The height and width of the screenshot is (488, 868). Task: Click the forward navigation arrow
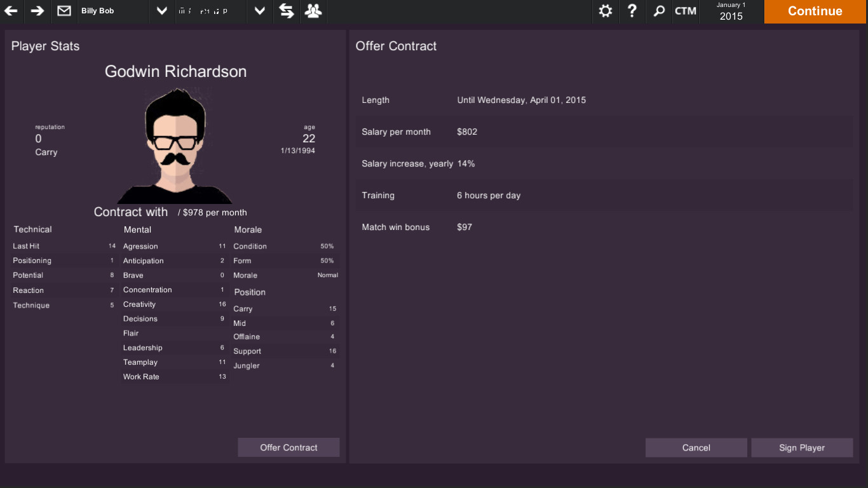tap(37, 11)
